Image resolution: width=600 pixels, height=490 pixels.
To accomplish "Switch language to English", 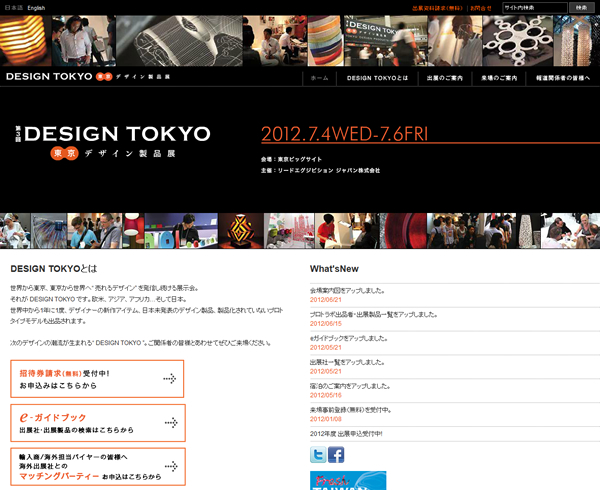I will [37, 7].
